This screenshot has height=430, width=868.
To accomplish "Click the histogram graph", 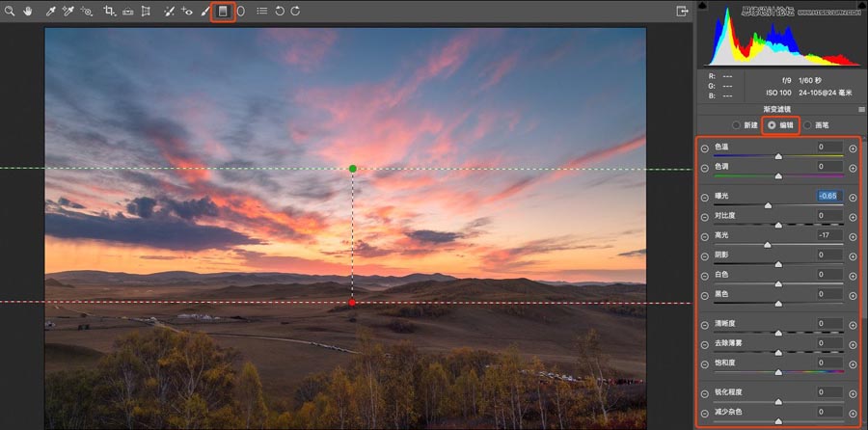I will 780,37.
